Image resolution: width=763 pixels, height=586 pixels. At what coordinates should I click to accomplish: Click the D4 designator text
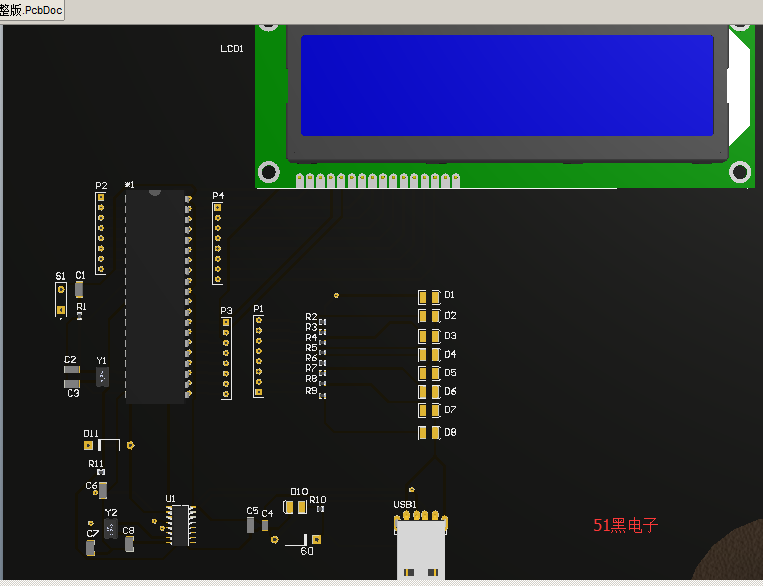point(450,354)
